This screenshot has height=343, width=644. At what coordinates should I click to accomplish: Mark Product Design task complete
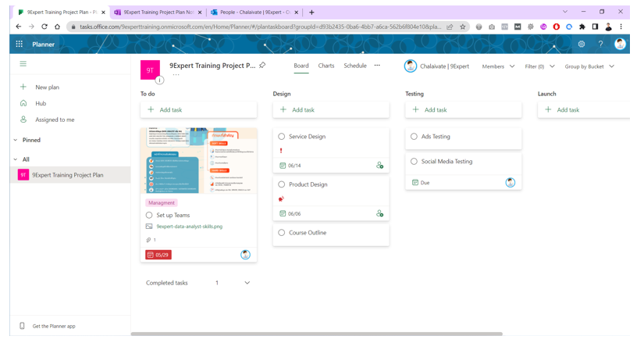(281, 184)
